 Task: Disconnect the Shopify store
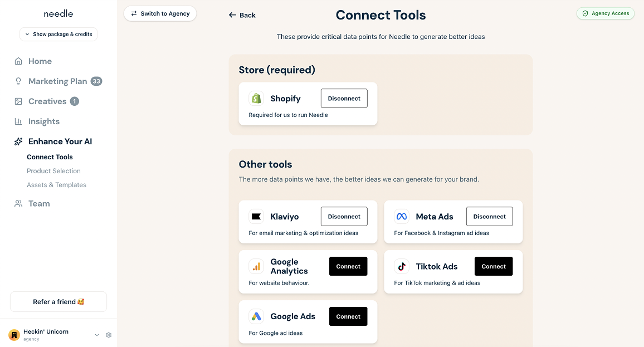pos(344,99)
